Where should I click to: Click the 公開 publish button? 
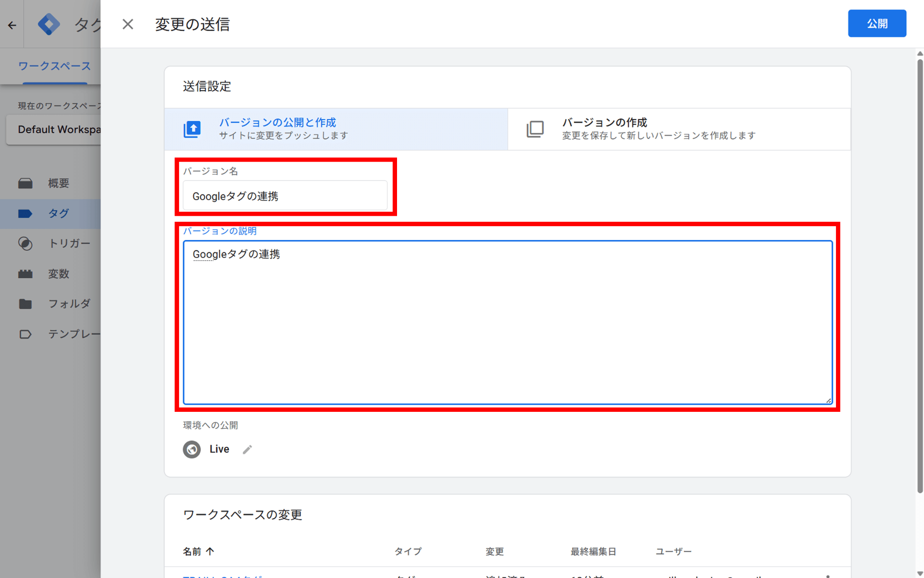pos(877,23)
